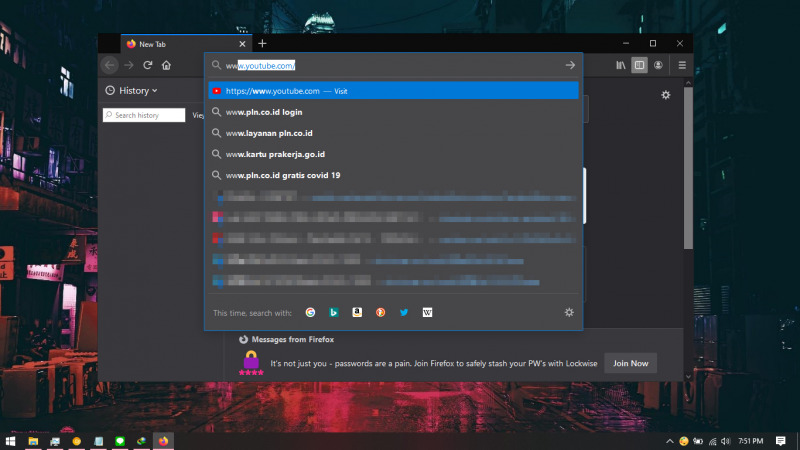
Task: Click the Search history field
Action: tap(144, 115)
